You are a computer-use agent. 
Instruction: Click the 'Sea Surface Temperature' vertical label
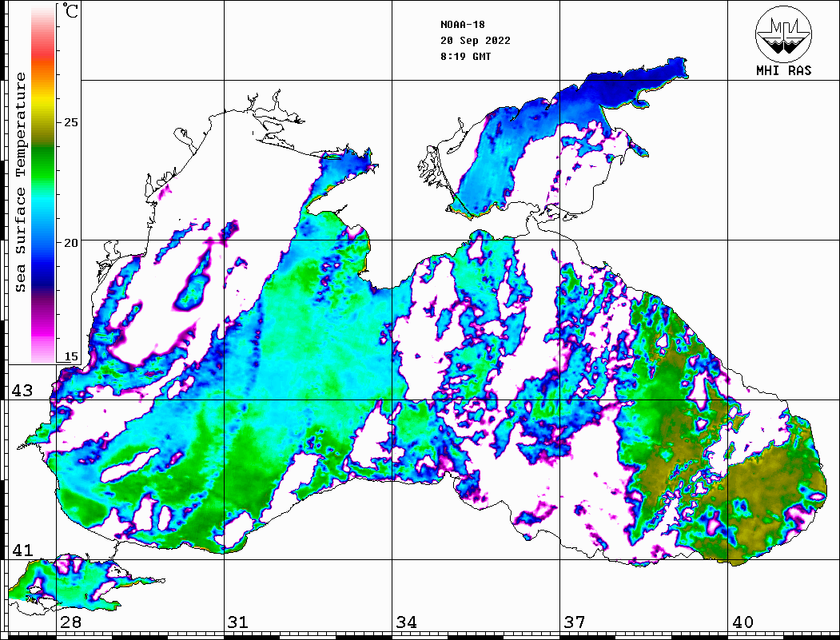point(20,183)
